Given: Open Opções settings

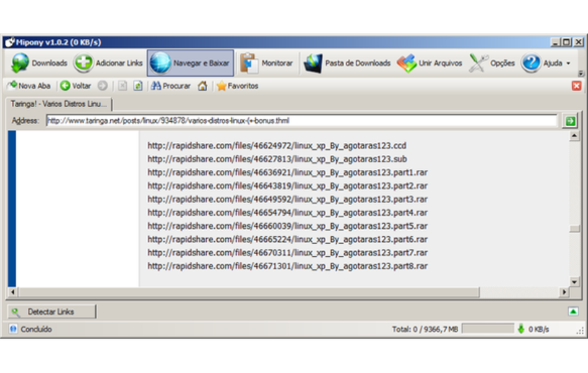Looking at the screenshot, I should click(492, 63).
